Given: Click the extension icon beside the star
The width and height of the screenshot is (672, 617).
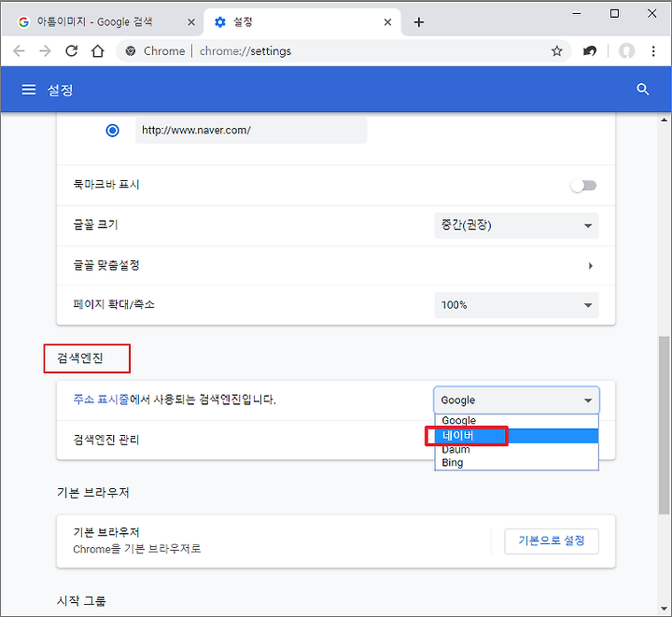Looking at the screenshot, I should click(590, 51).
